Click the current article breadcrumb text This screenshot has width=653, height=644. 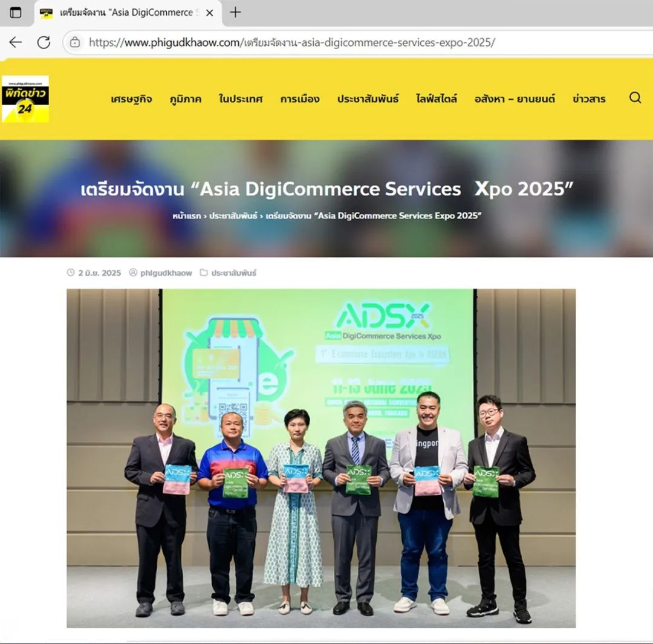(374, 216)
